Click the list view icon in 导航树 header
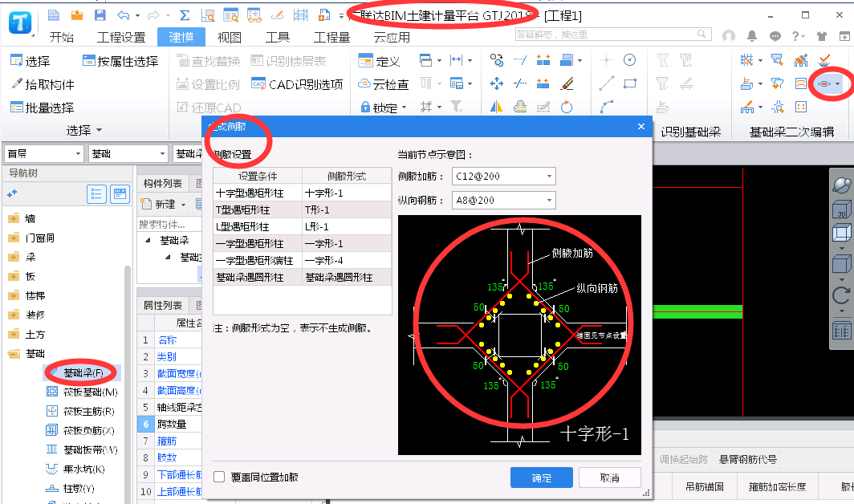Screen dimensions: 854x504 (x=96, y=194)
